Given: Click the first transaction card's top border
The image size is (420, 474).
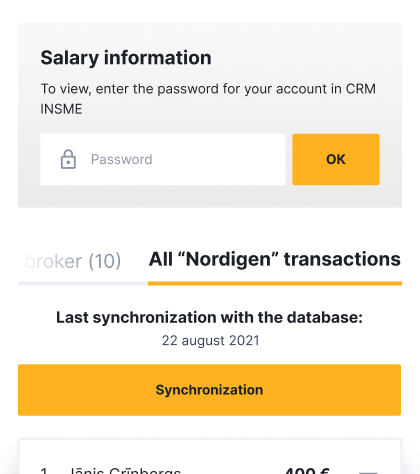Looking at the screenshot, I should pos(210,439).
